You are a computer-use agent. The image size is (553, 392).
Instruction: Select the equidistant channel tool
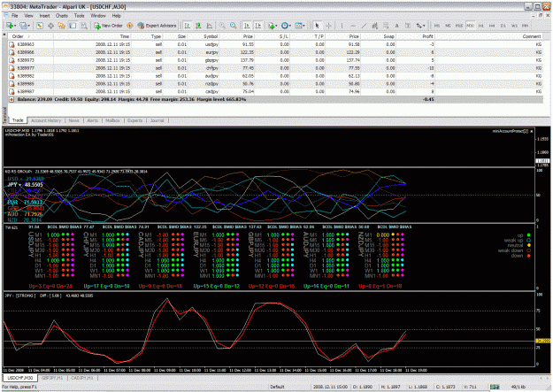(374, 26)
